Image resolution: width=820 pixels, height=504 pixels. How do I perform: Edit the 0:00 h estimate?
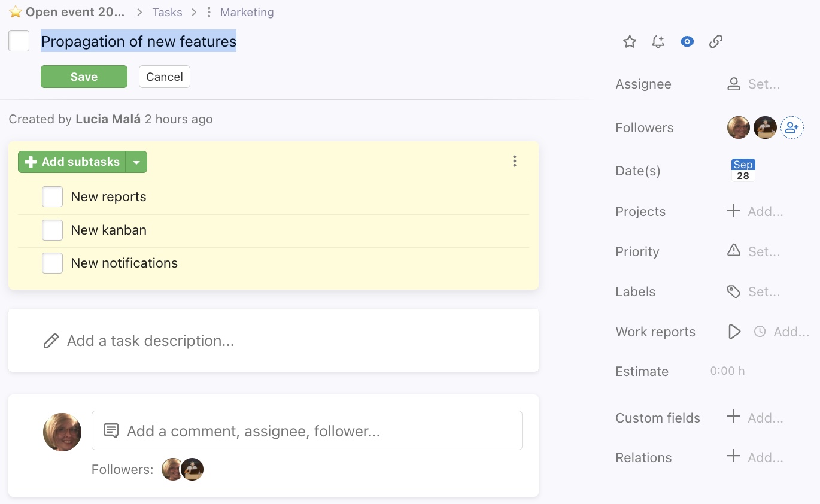tap(727, 371)
